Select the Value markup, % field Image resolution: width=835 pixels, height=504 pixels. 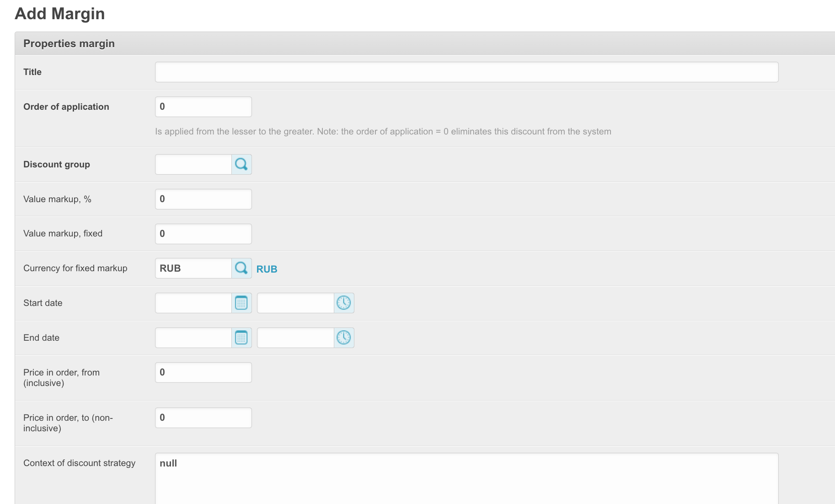point(203,199)
